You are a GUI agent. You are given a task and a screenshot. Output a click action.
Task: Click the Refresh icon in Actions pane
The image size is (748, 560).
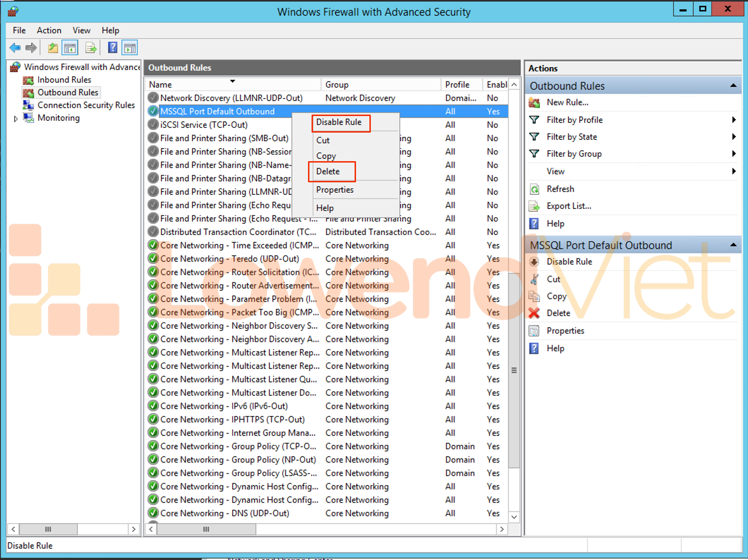(x=535, y=189)
